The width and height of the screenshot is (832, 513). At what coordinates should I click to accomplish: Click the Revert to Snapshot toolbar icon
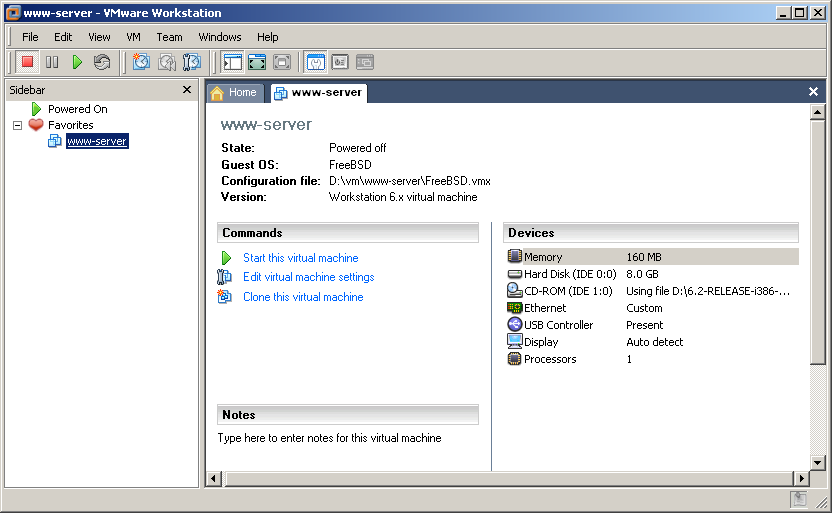(x=167, y=62)
